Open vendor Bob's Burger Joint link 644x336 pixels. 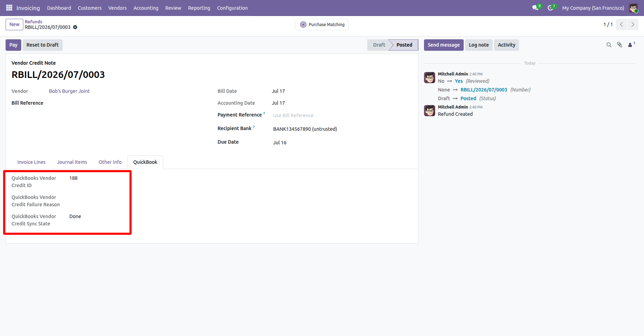pyautogui.click(x=69, y=91)
